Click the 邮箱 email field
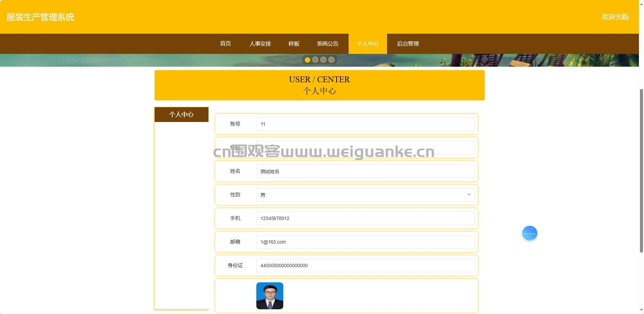644x314 pixels. [x=365, y=242]
